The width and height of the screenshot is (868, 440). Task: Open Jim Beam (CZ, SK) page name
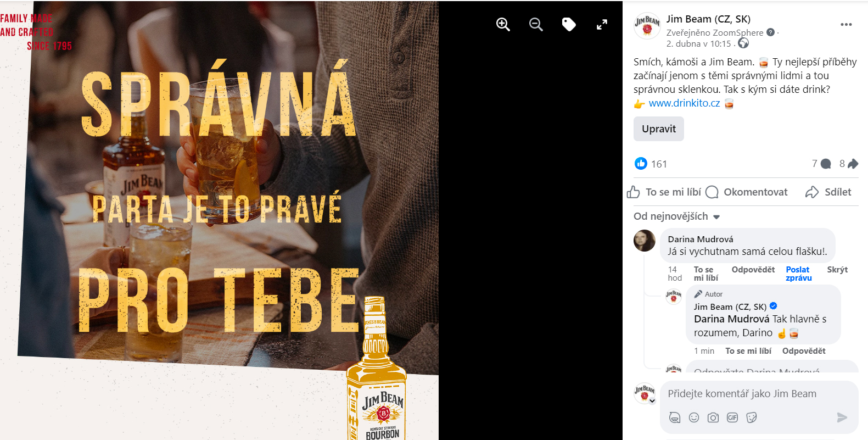[x=708, y=19]
